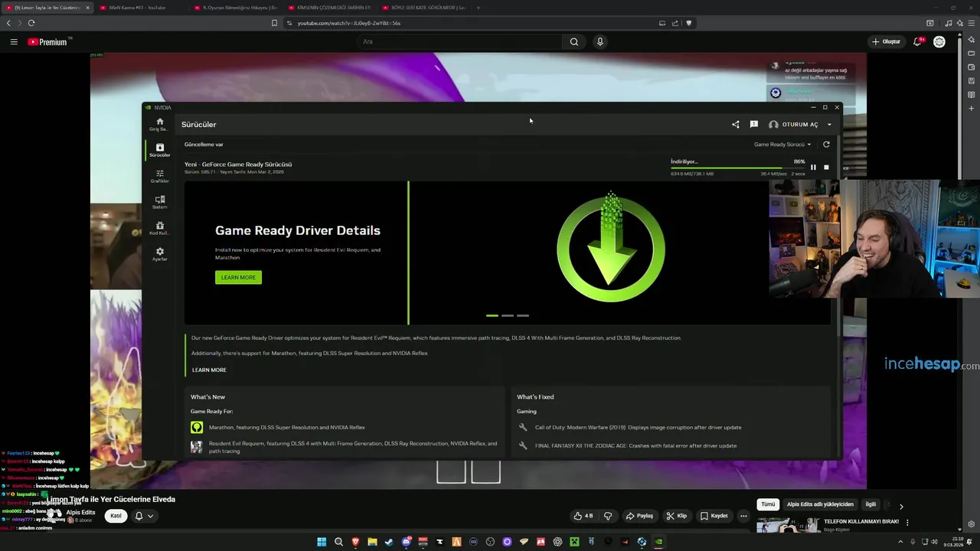Select Sürücüler sidebar icon in NVIDIA app
980x551 pixels.
point(159,150)
